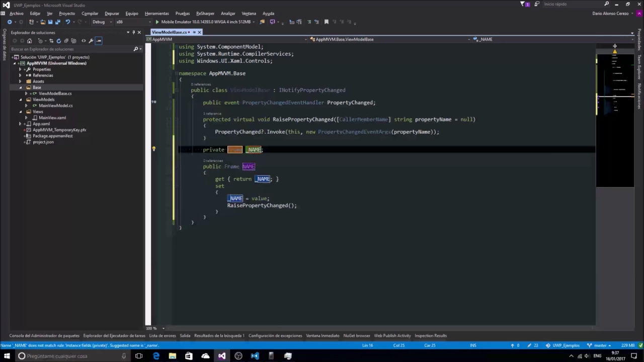Click Sync with Active Document icon
Screen dimensions: 644x362
(51, 41)
